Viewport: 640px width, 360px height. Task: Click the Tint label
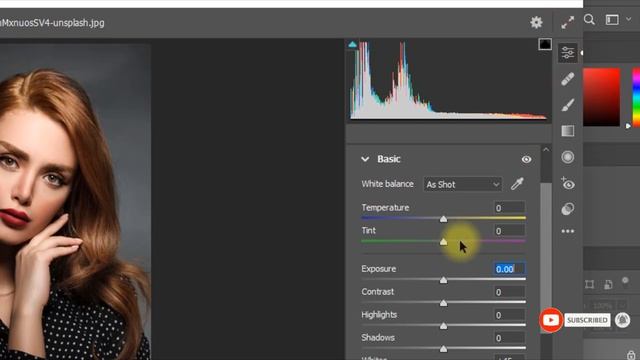[368, 230]
